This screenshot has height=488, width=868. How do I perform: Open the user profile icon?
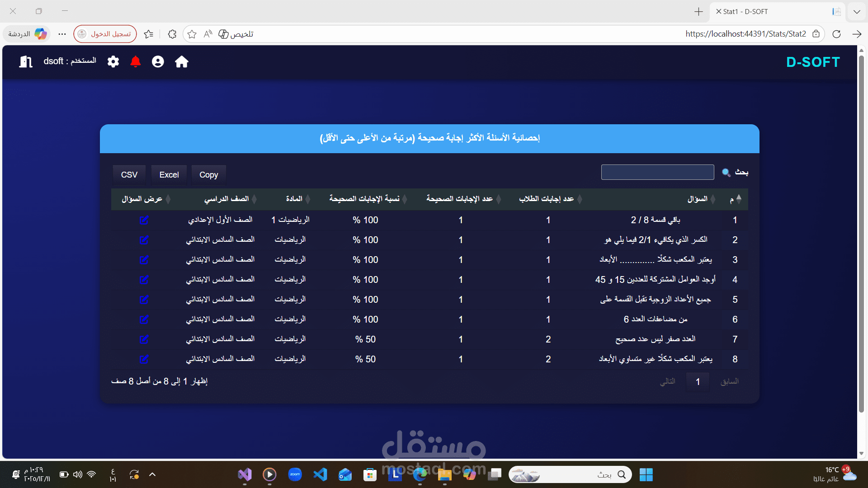click(158, 62)
